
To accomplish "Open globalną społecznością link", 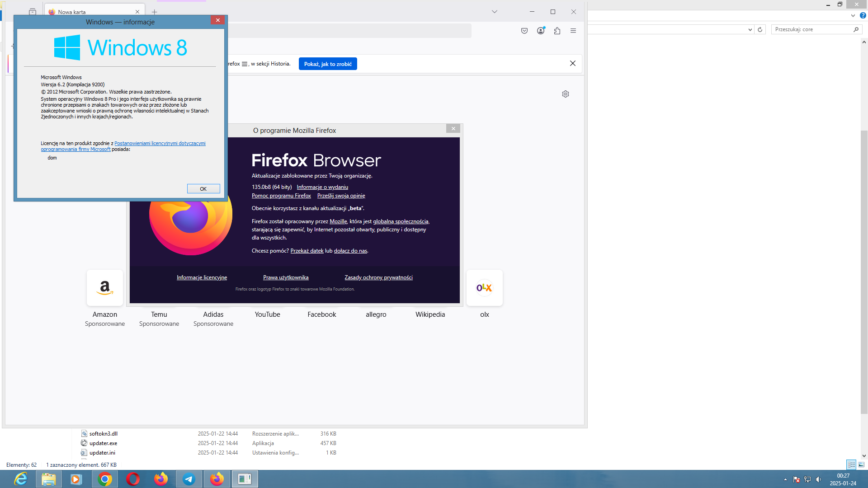I will [401, 221].
